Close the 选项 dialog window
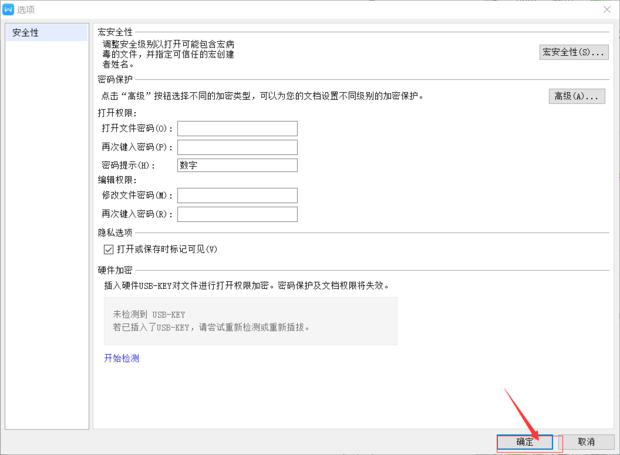 coord(607,9)
